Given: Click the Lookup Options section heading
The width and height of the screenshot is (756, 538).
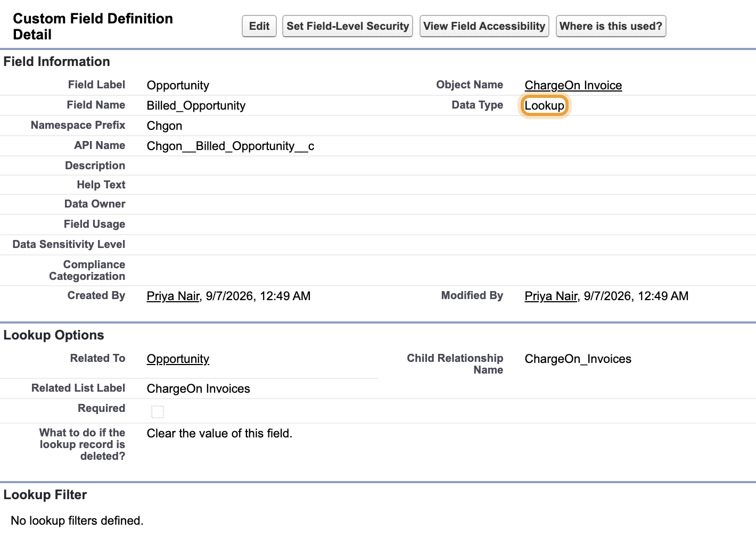Looking at the screenshot, I should (54, 335).
